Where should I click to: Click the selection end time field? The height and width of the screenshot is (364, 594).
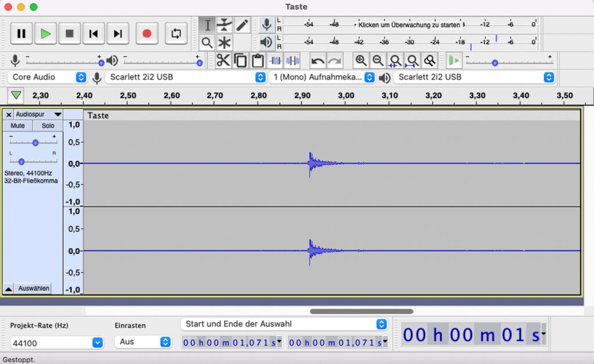[338, 343]
